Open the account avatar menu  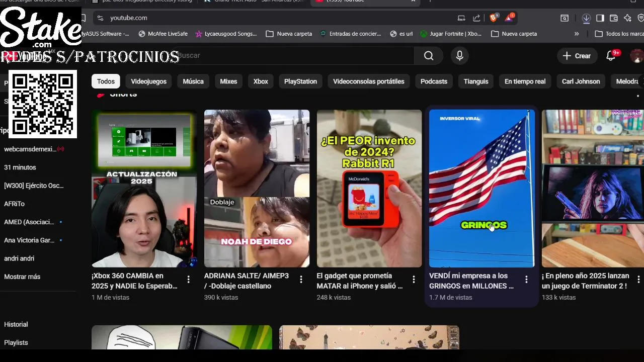(636, 56)
